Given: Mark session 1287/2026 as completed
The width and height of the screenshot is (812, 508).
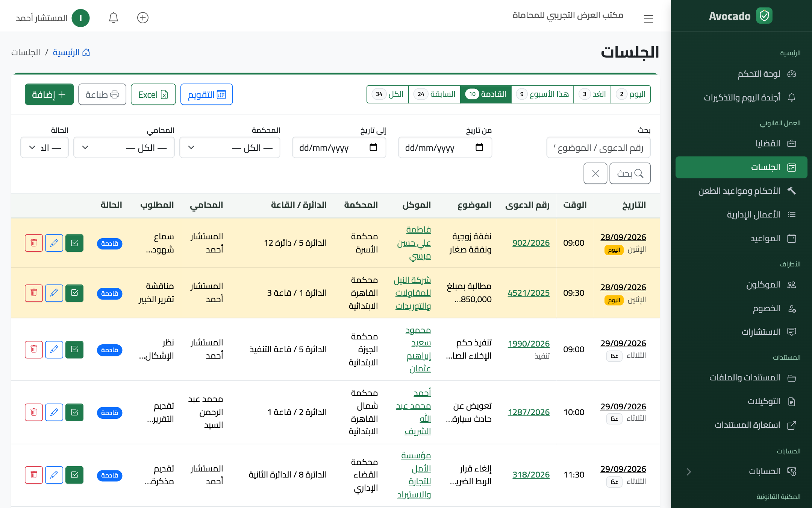Looking at the screenshot, I should click(x=74, y=412).
